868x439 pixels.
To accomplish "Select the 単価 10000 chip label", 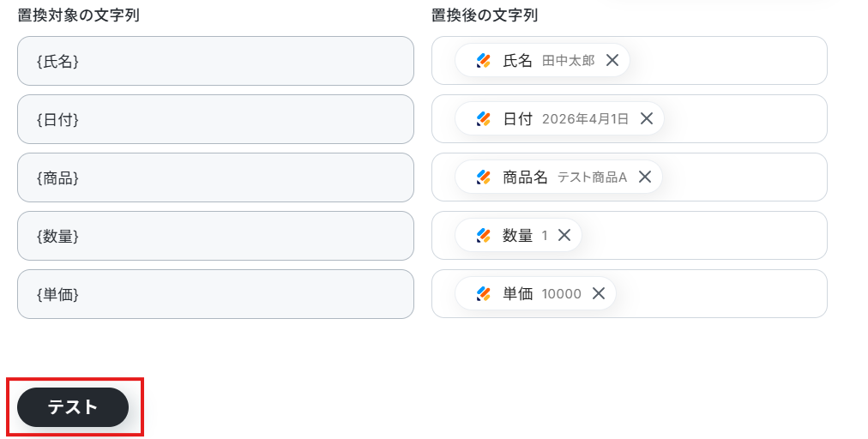I will (x=540, y=294).
